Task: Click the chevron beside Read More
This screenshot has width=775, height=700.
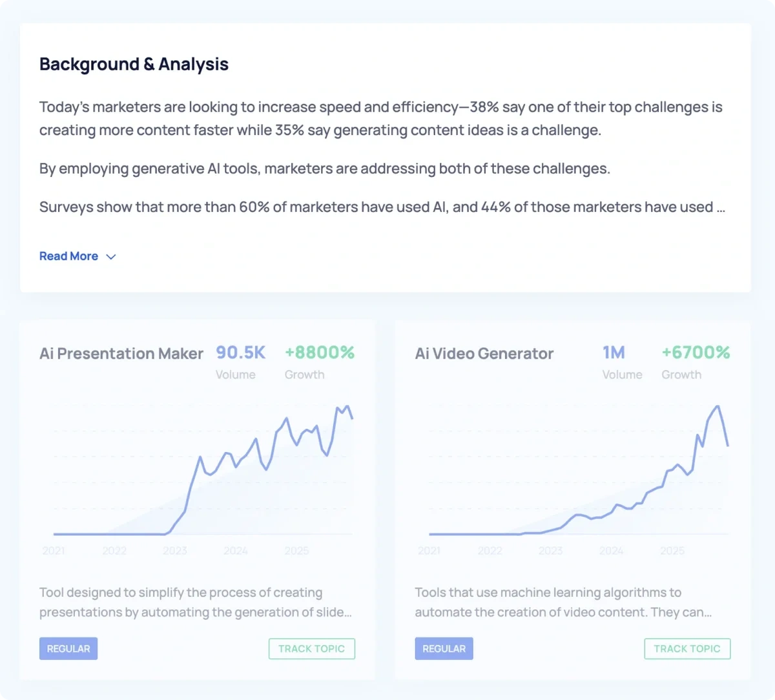Action: [110, 256]
